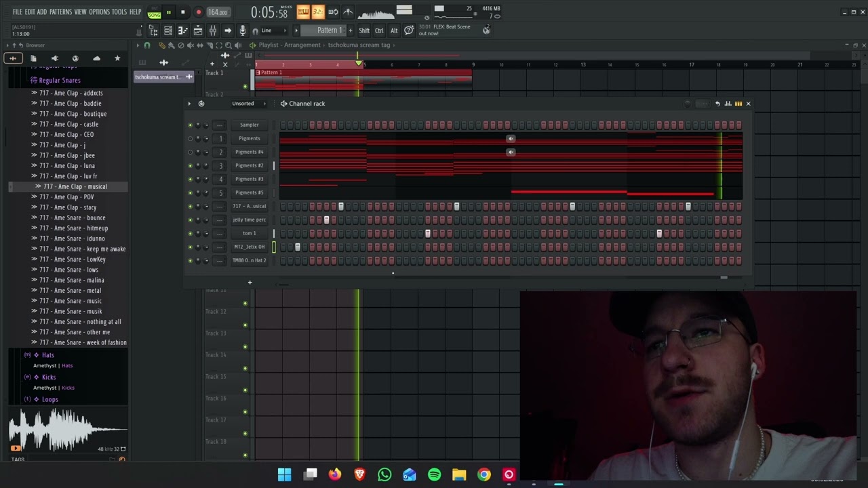The width and height of the screenshot is (868, 488).
Task: Click the microphone recording icon
Action: pyautogui.click(x=242, y=30)
